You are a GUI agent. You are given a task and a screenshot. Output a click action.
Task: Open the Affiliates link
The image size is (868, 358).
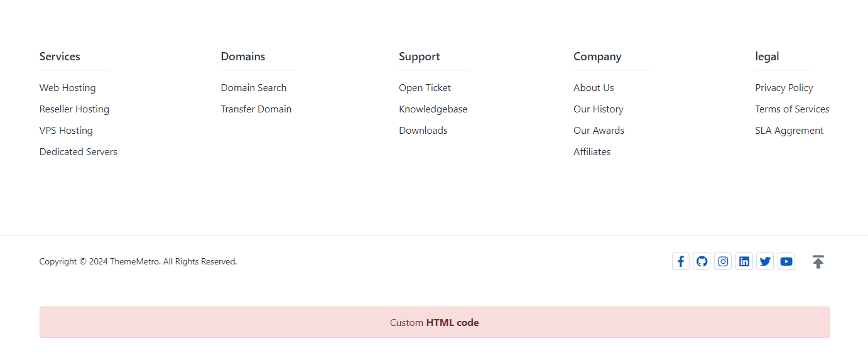click(592, 152)
